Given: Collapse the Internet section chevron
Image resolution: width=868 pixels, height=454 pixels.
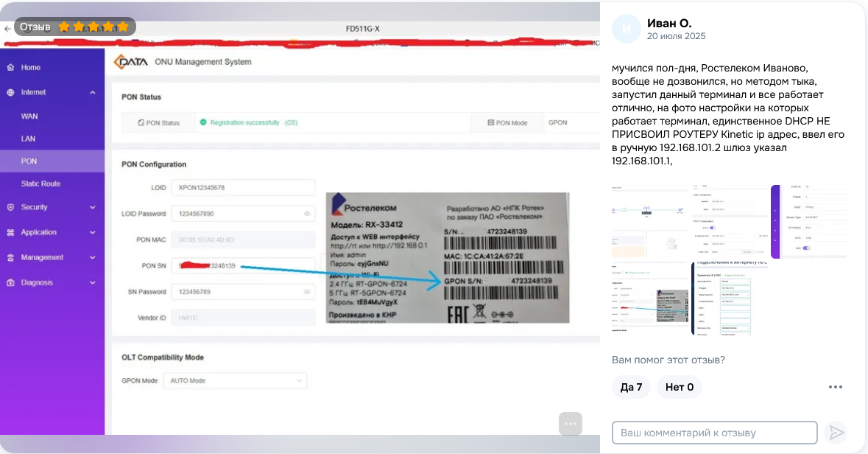Looking at the screenshot, I should (93, 93).
